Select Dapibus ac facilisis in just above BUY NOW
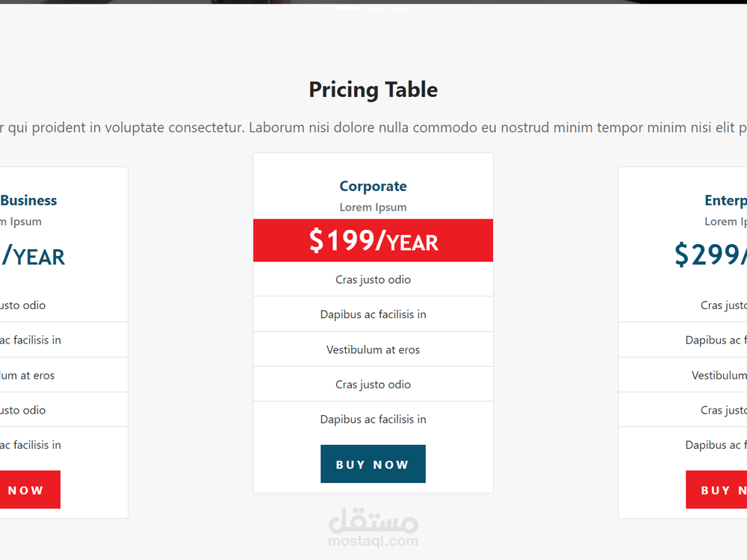Viewport: 747px width, 560px height. (x=373, y=419)
